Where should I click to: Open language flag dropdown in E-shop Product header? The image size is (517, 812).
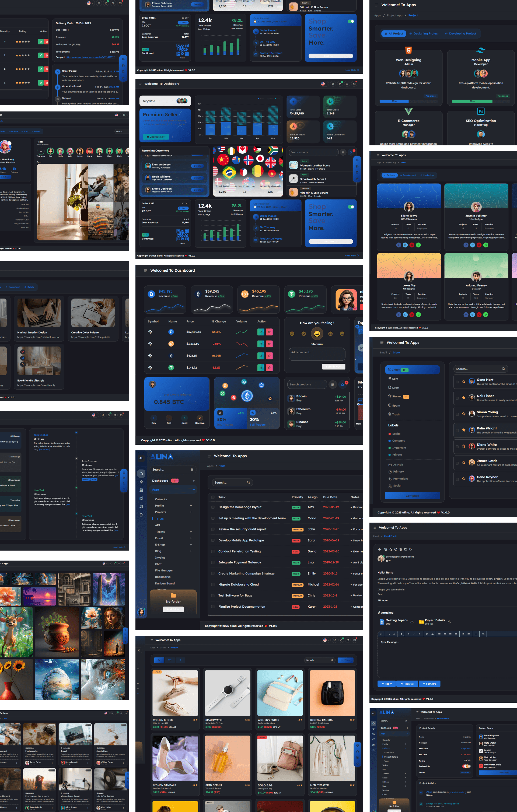[x=326, y=640]
